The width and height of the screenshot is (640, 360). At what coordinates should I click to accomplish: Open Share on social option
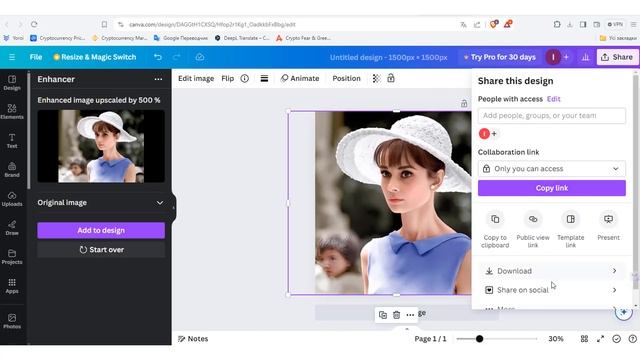[551, 290]
